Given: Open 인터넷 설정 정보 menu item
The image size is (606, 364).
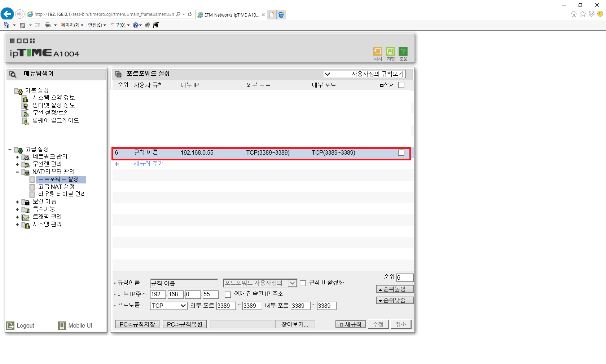Looking at the screenshot, I should (x=54, y=105).
